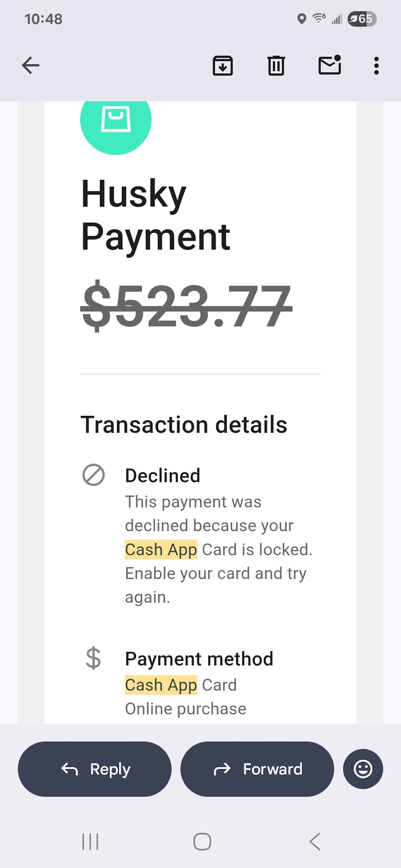Tap the Transaction details heading
Screen dimensions: 401x868
tap(184, 425)
